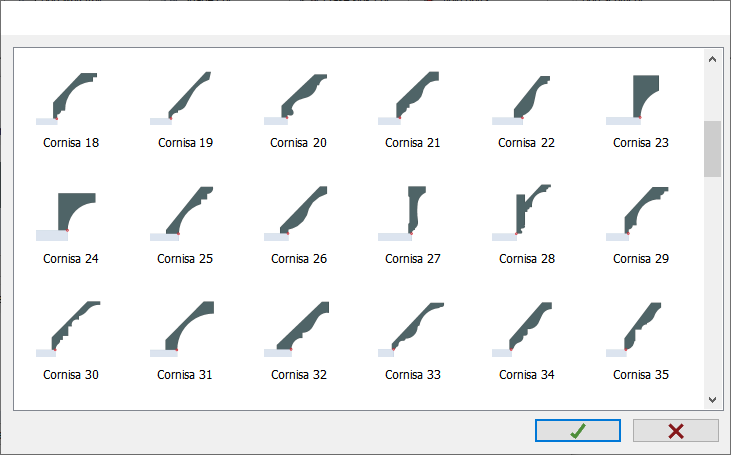Choose the Cornisa 31 quarter-round thumbnail
731x455 pixels.
pos(185,330)
